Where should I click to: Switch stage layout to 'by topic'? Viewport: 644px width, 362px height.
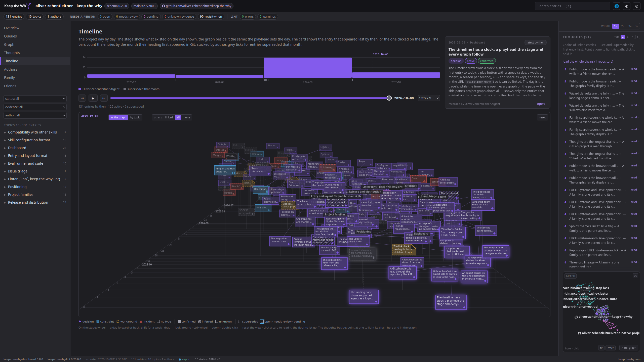pyautogui.click(x=135, y=117)
